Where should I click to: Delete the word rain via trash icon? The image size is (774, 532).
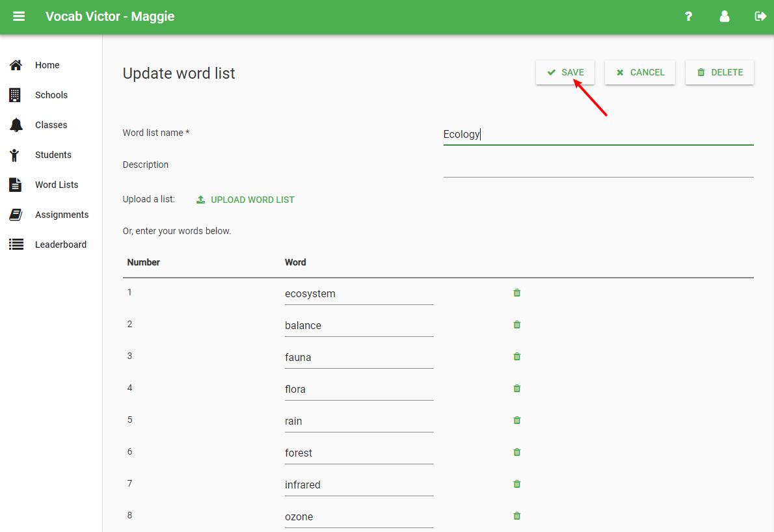click(x=517, y=420)
